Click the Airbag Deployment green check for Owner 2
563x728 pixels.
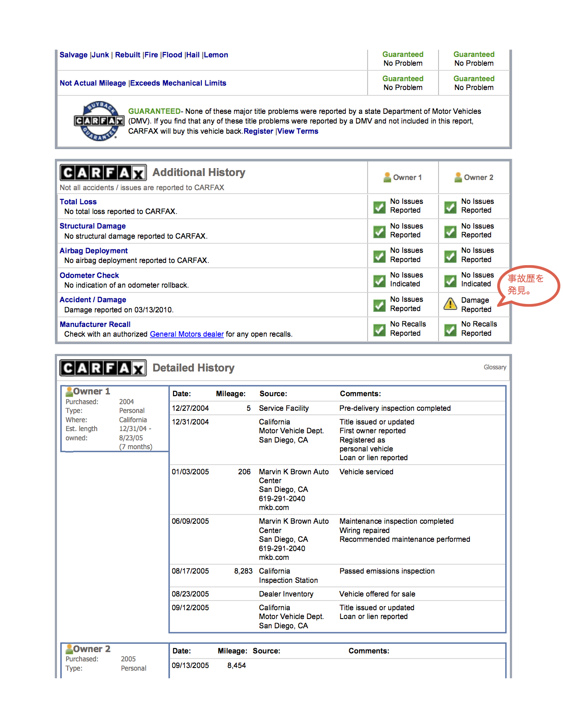tap(450, 256)
